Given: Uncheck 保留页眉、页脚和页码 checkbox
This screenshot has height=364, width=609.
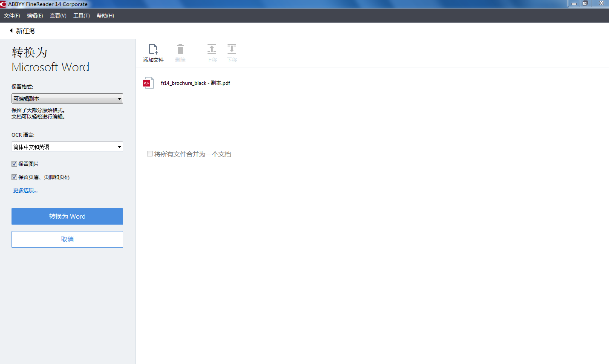Looking at the screenshot, I should (x=14, y=177).
